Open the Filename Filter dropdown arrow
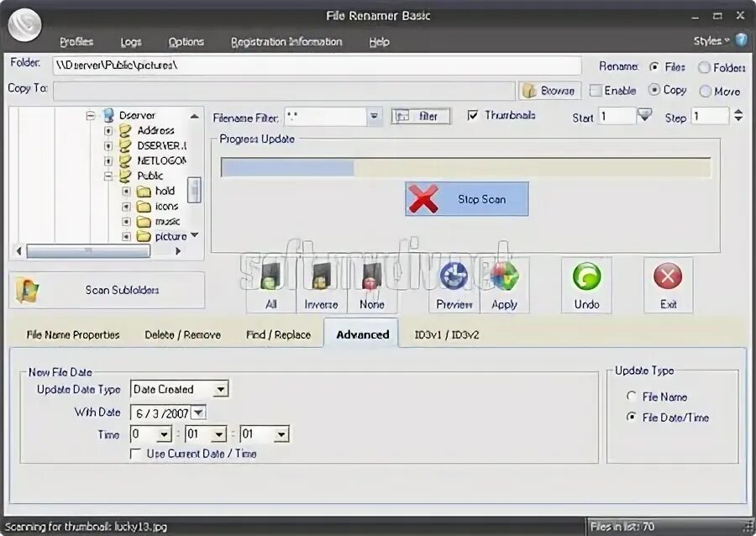The width and height of the screenshot is (756, 536). click(374, 116)
